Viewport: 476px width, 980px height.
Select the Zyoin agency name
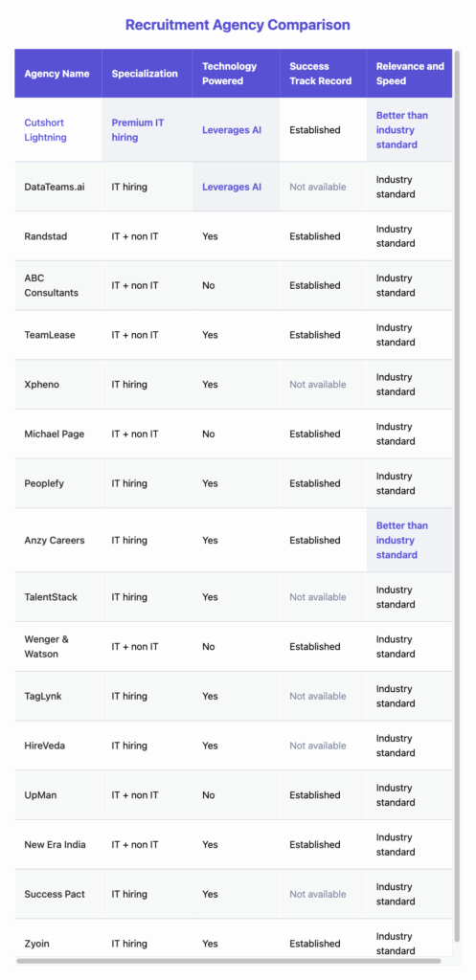pyautogui.click(x=37, y=944)
